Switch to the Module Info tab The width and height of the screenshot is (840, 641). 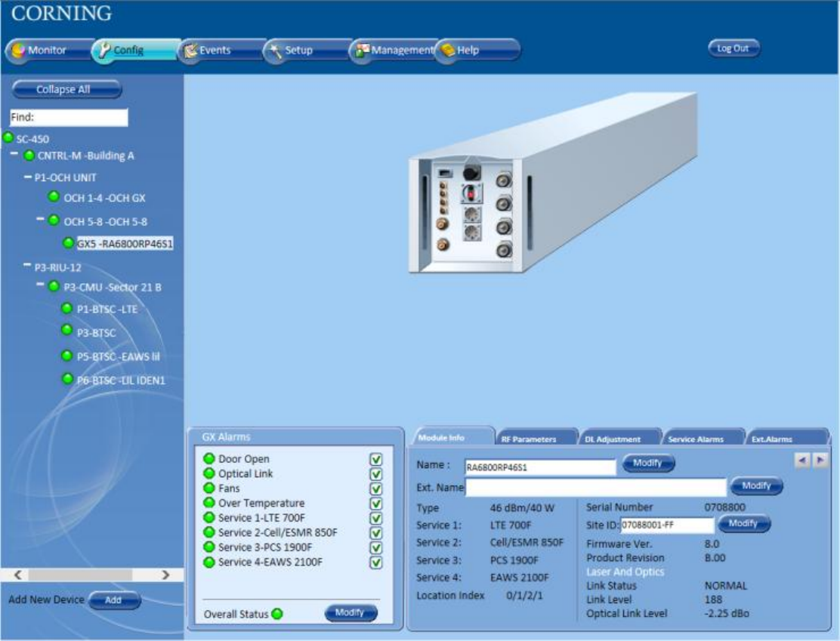[452, 437]
